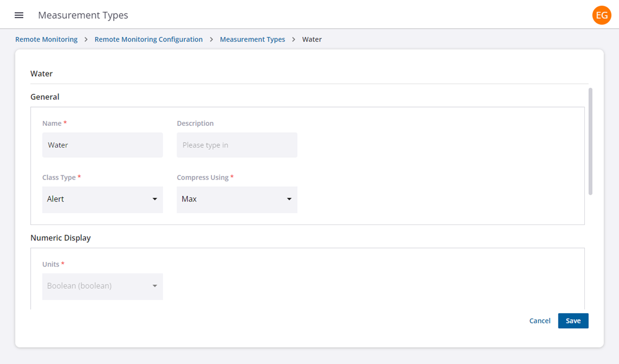619x364 pixels.
Task: Expand the Class Type dropdown
Action: click(x=102, y=199)
